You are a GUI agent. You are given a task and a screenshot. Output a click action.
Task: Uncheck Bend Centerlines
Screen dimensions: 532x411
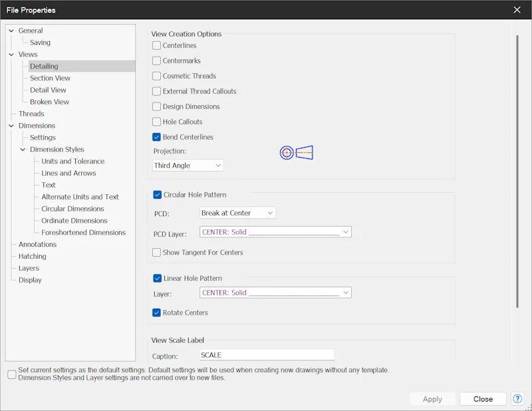(x=156, y=137)
